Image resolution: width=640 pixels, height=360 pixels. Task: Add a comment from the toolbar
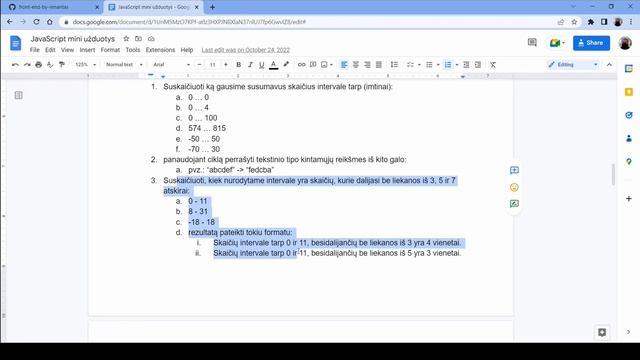point(313,64)
